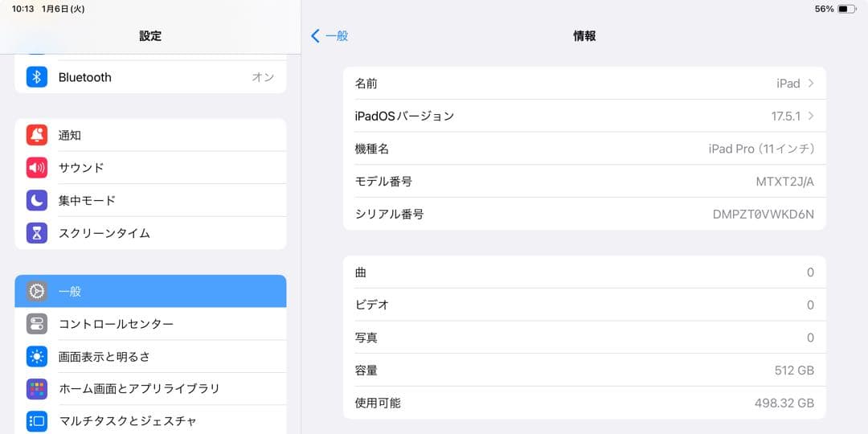Open the Bluetooth settings row

click(150, 77)
